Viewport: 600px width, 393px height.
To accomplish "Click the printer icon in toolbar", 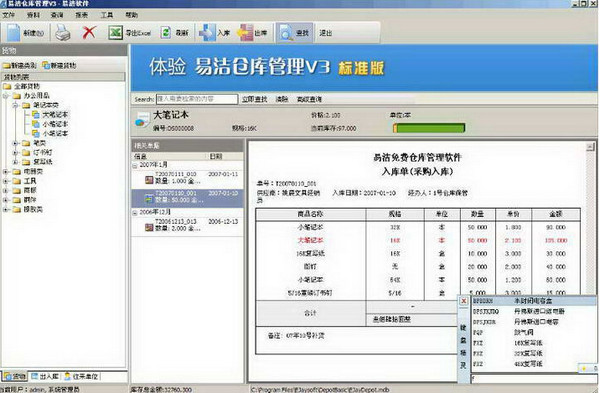I will tap(63, 33).
